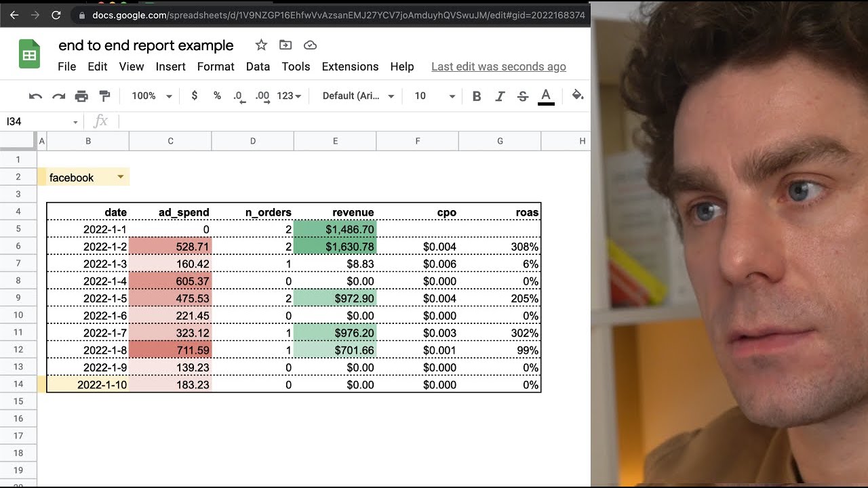
Task: Toggle bold formatting
Action: pyautogui.click(x=477, y=96)
